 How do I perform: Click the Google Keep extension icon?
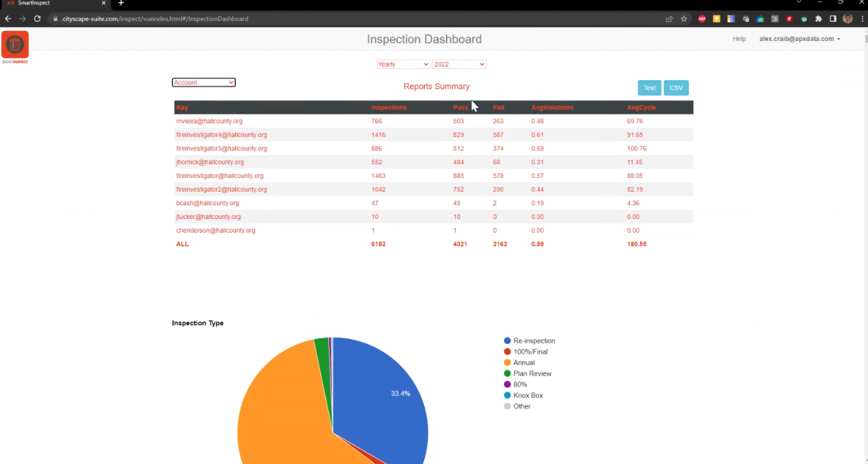(716, 19)
